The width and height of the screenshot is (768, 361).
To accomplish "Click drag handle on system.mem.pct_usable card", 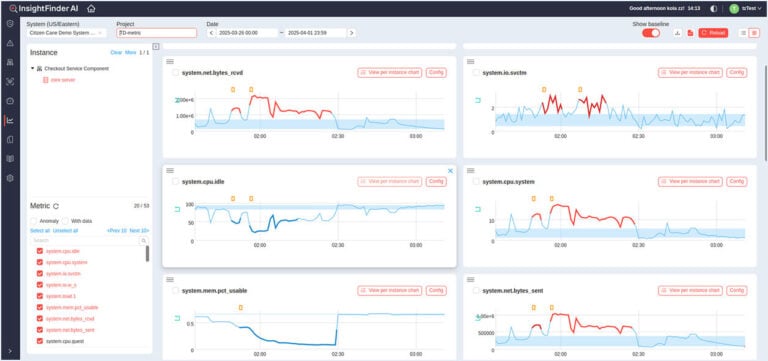I will 170,280.
